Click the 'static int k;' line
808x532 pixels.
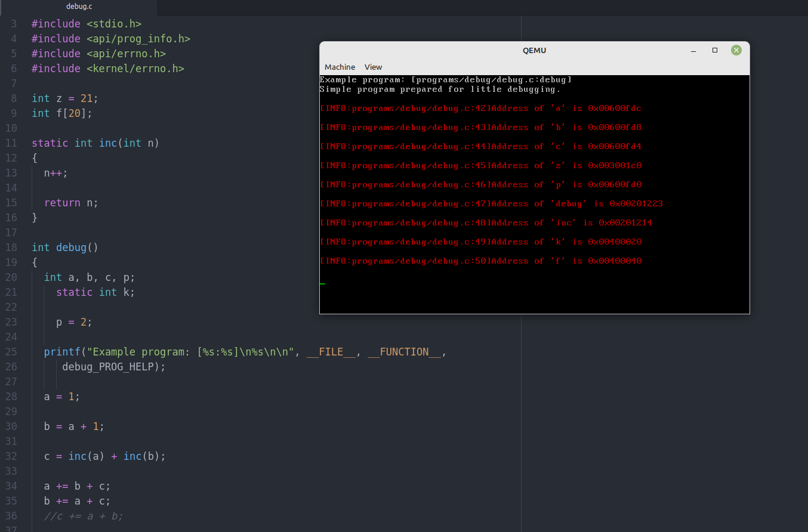pos(95,292)
